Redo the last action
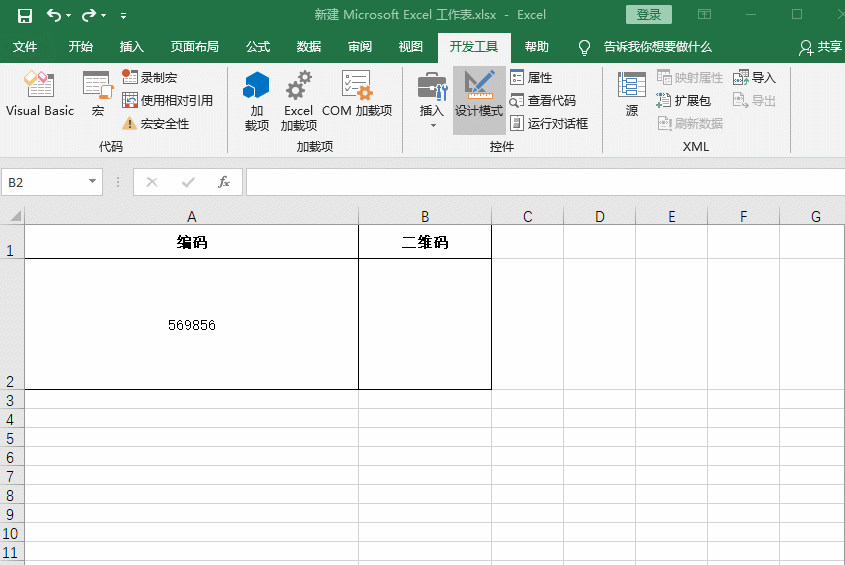Viewport: 845px width, 565px height. pos(89,15)
